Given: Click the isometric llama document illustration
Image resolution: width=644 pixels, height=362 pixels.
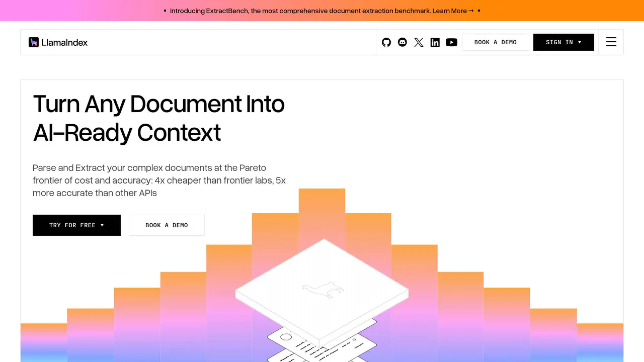Looking at the screenshot, I should click(322, 301).
